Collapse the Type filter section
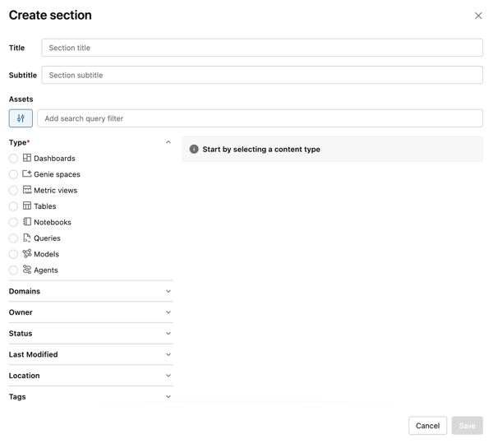 (168, 142)
